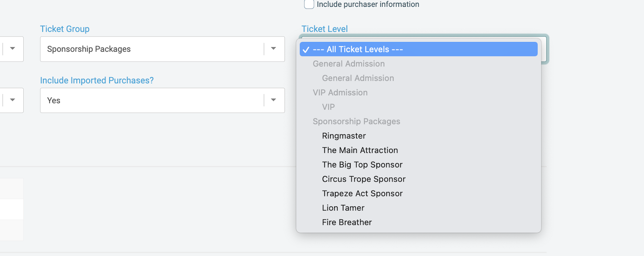
Task: Click the Ticket Group label
Action: (x=65, y=29)
